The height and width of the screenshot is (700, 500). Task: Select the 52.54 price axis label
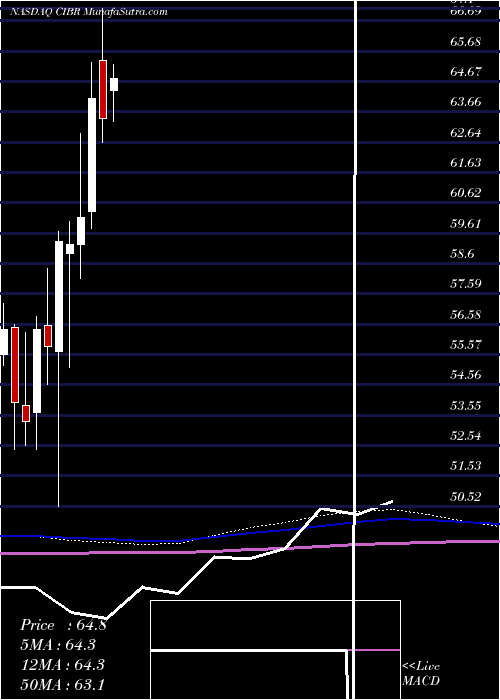(466, 435)
